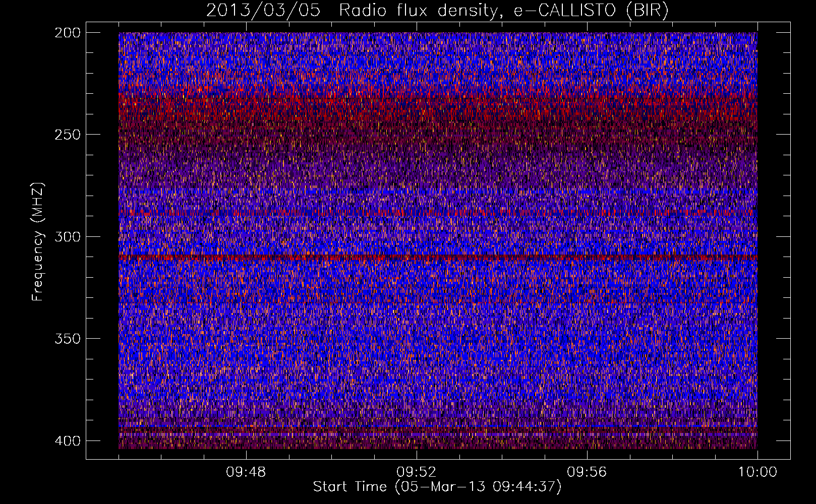Click the plot title "2013/03/05 Radio flux density, e-CALLISTO (BIR)"
Screen dimensions: 816x504
point(437,11)
